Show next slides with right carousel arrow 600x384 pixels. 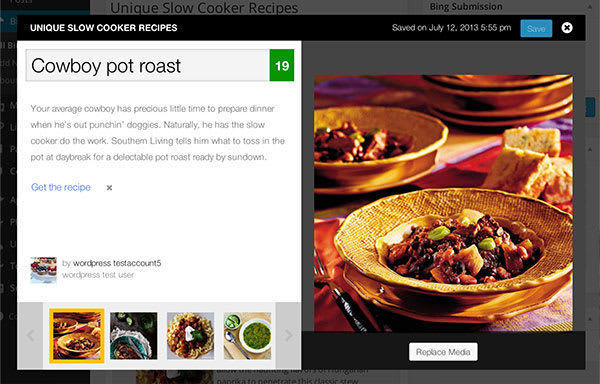[288, 335]
